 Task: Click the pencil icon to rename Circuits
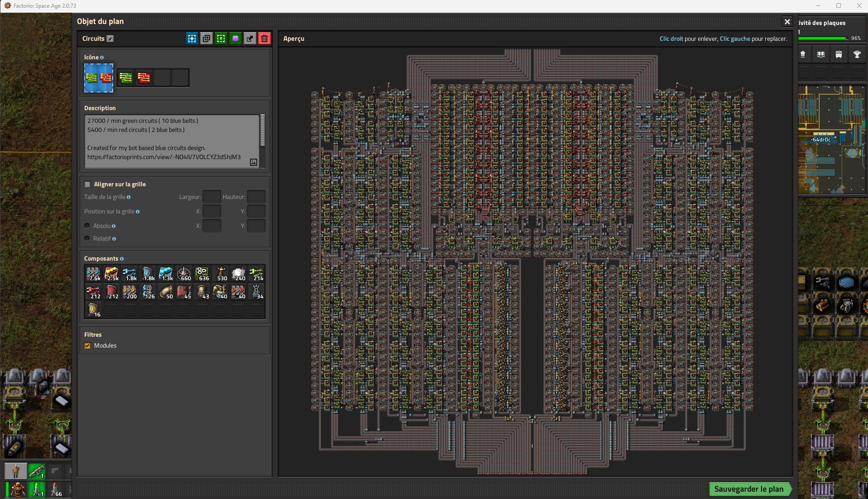(x=110, y=39)
